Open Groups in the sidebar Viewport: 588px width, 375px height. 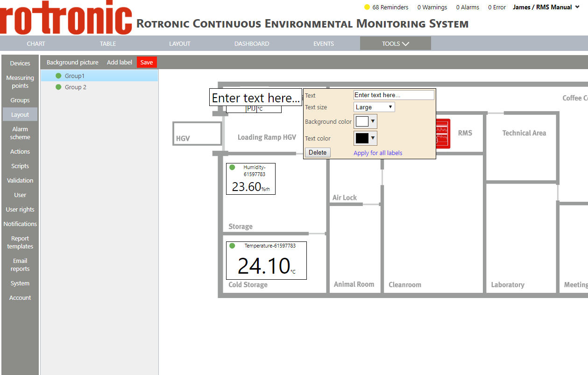(20, 100)
